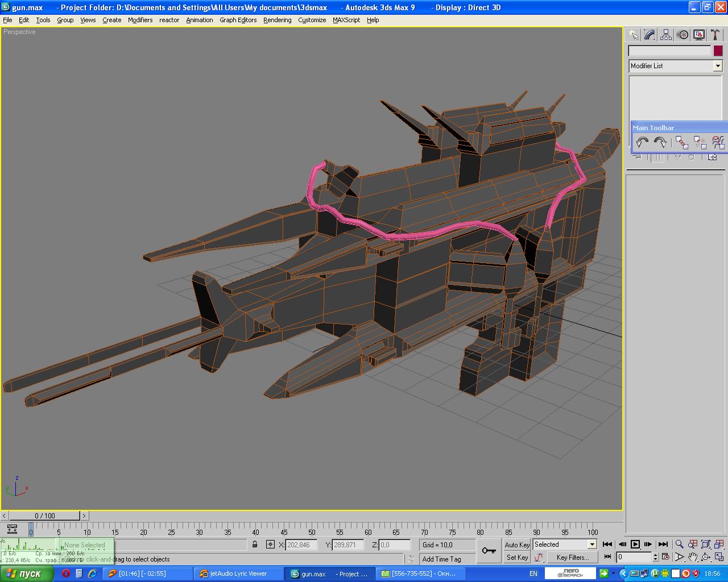This screenshot has width=728, height=582.
Task: Click the Undo arrow in Main Toolbar
Action: (642, 142)
